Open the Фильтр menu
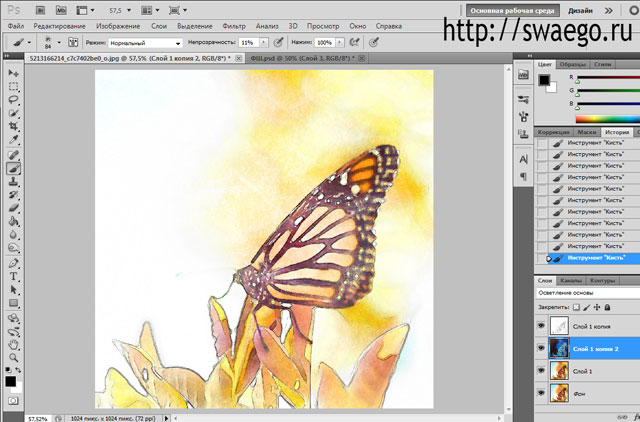Viewport: 640px width, 422px height. 234,26
